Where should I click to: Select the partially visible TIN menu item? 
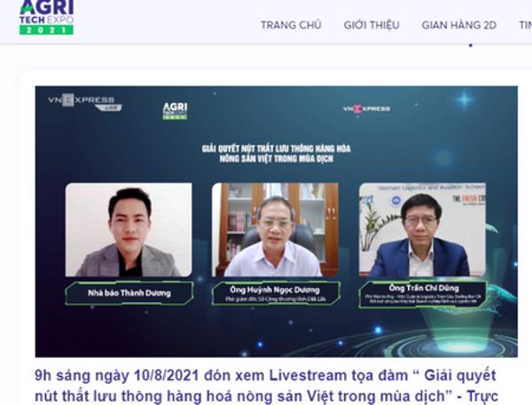point(525,25)
